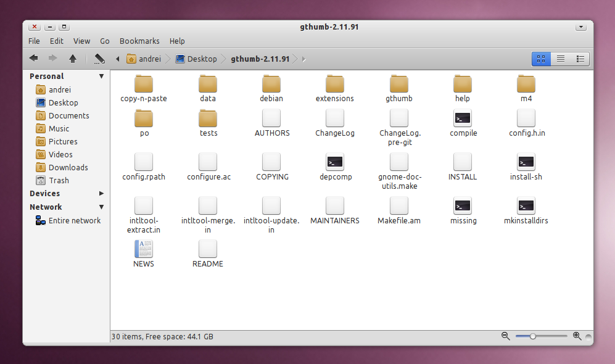Screen dimensions: 615x364
Task: Click the andrei breadcrumb button
Action: (144, 59)
